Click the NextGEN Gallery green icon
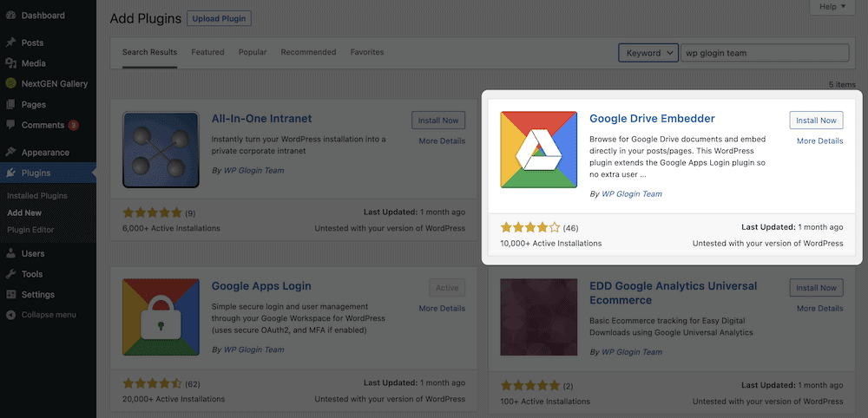 (10, 83)
